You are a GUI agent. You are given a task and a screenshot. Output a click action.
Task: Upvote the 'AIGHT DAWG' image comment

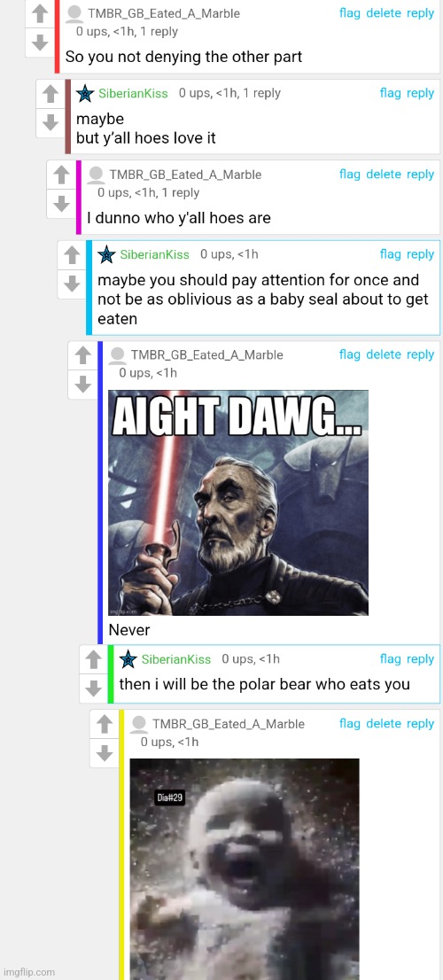[82, 355]
